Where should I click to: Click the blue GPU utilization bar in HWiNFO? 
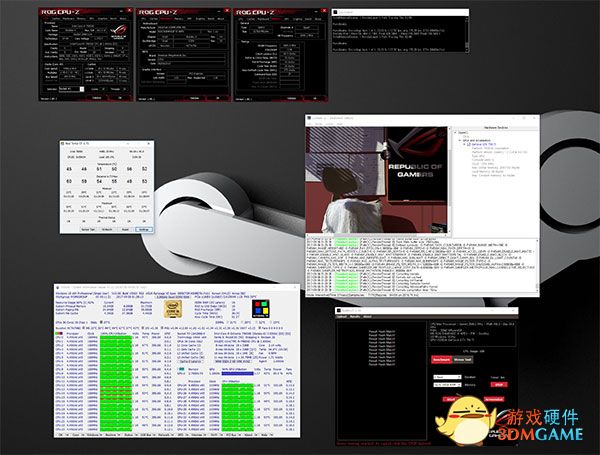point(237,373)
